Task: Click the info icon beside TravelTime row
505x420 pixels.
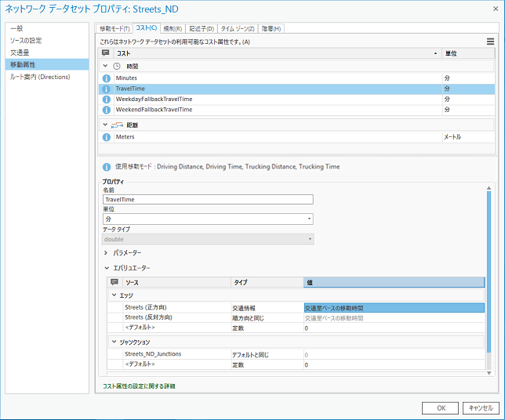Action: click(106, 89)
